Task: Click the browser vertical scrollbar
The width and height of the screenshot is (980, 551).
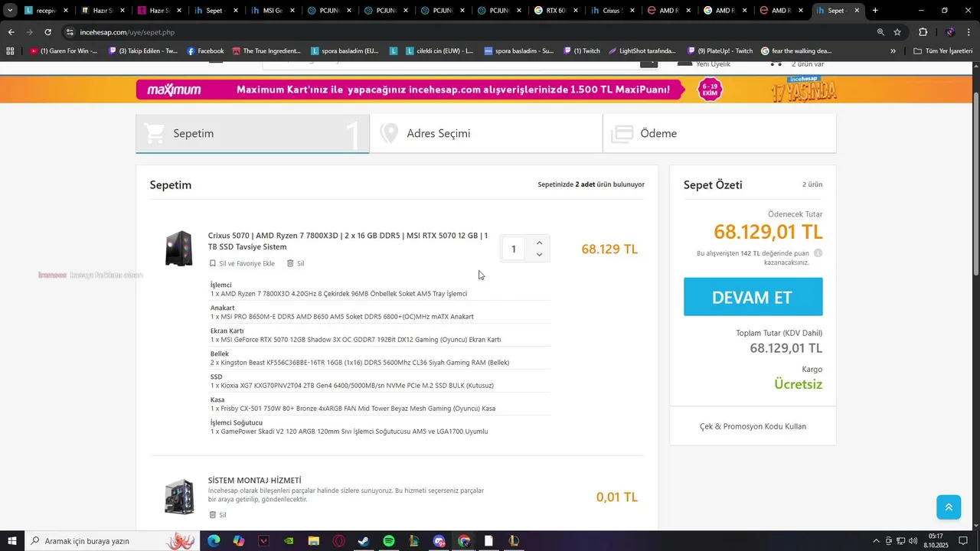Action: pos(975,184)
